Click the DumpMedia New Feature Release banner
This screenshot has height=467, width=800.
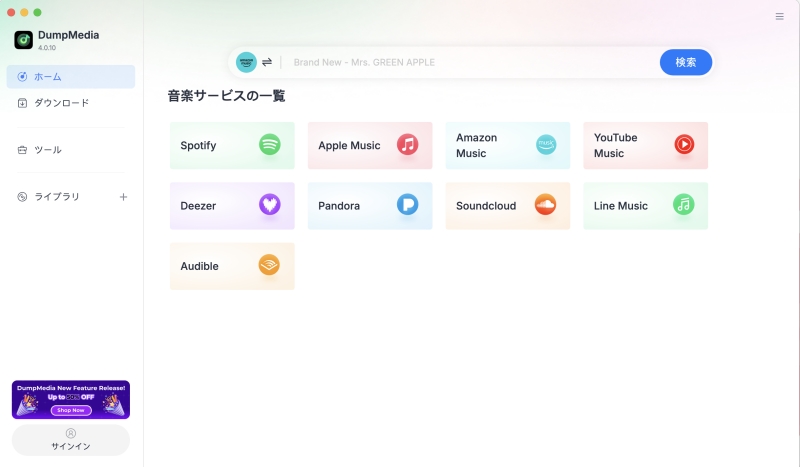click(71, 400)
